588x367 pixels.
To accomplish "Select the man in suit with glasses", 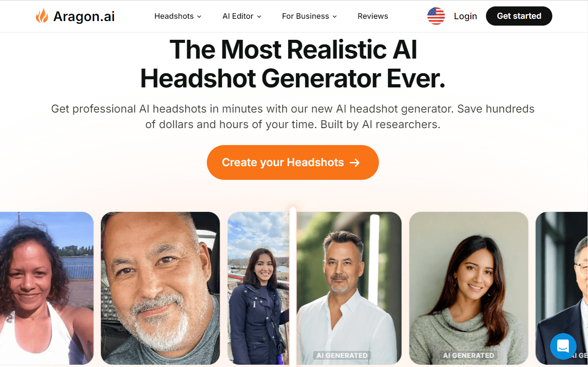I will click(562, 288).
